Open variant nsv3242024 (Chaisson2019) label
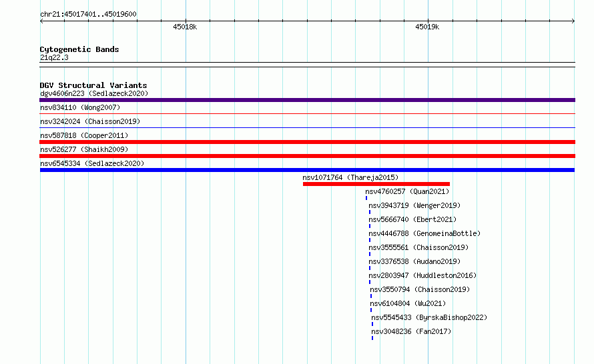594x364 pixels. [x=90, y=121]
